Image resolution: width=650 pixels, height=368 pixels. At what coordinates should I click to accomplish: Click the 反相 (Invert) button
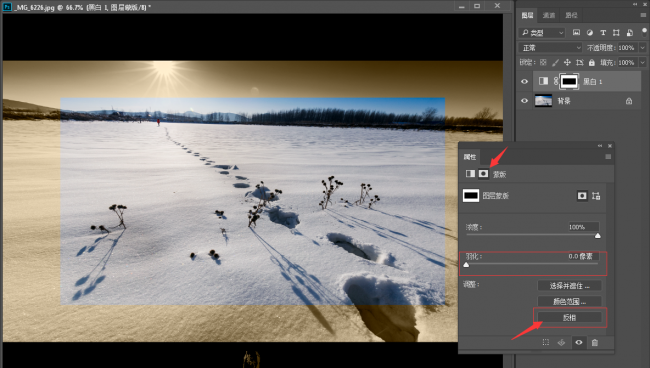569,317
